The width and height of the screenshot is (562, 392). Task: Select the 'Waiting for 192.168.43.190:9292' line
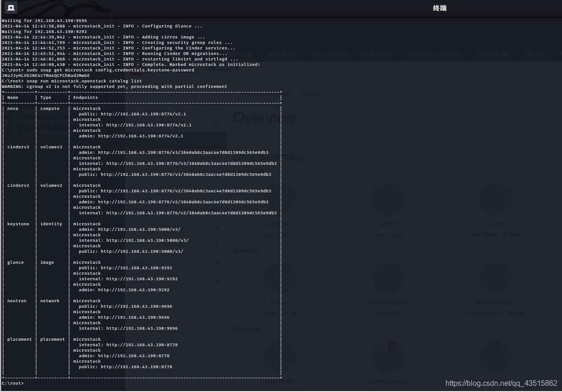click(x=44, y=32)
